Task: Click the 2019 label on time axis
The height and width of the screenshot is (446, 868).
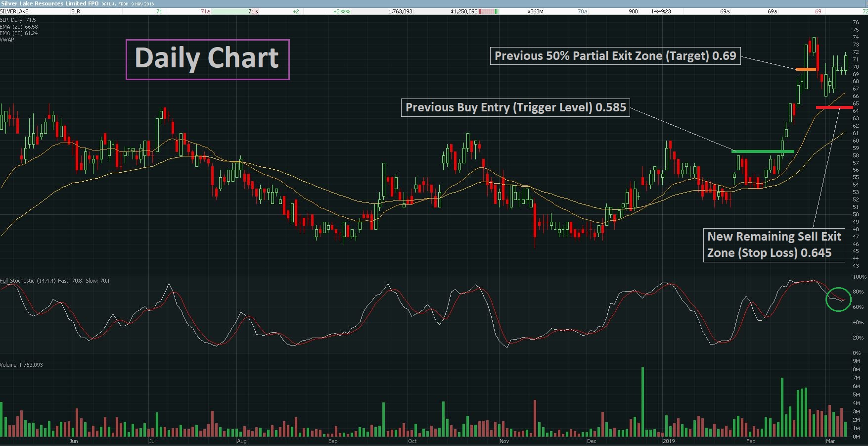Action: 669,441
